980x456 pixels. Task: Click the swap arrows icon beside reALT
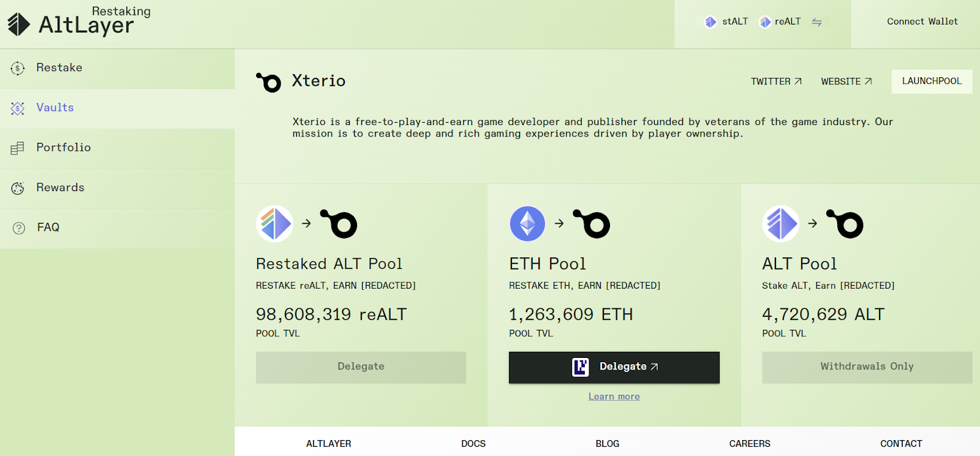pos(816,22)
